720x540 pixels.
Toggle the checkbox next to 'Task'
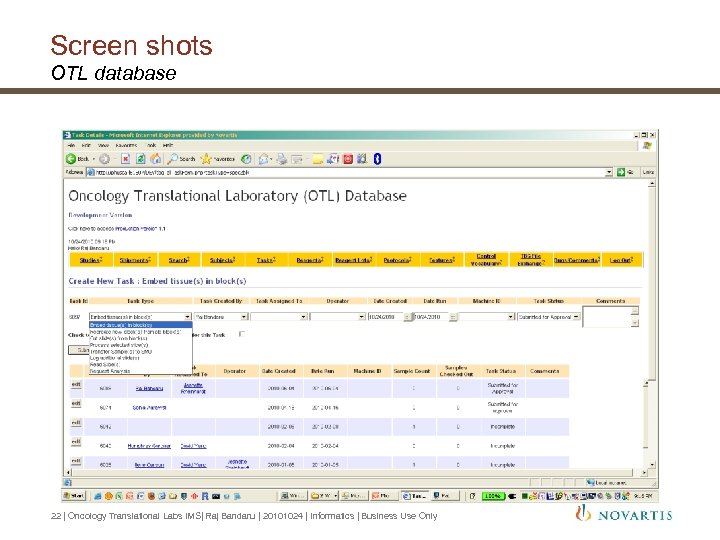pos(242,334)
